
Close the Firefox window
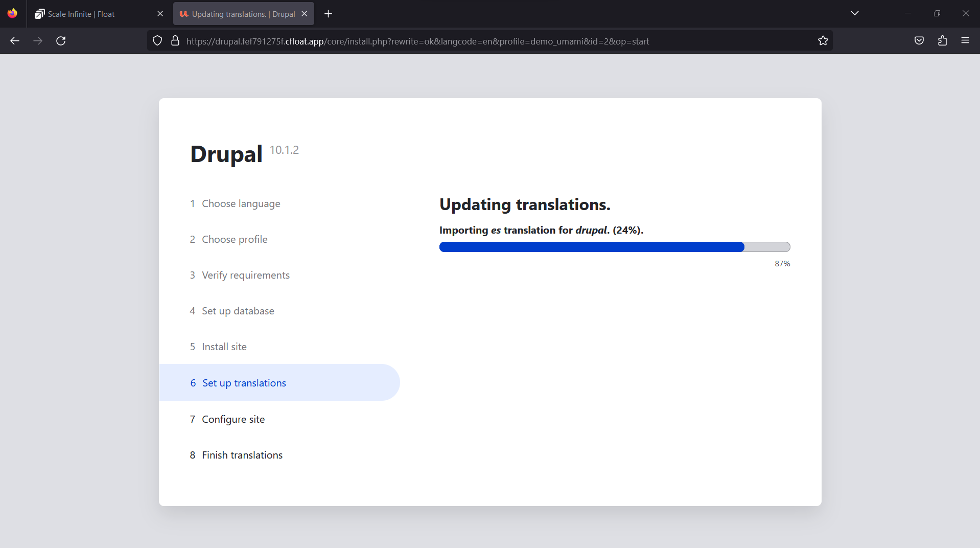coord(966,13)
